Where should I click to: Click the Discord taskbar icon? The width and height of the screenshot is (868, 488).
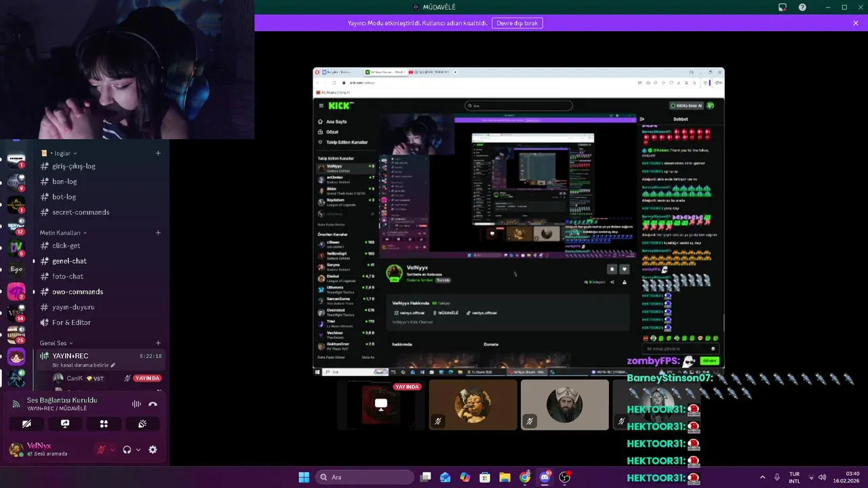[x=545, y=477]
